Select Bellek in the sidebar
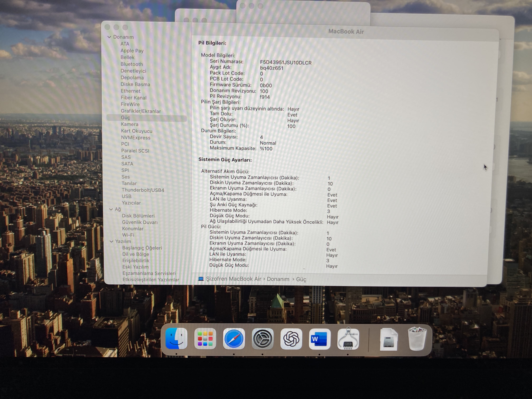The width and height of the screenshot is (532, 399). 127,58
